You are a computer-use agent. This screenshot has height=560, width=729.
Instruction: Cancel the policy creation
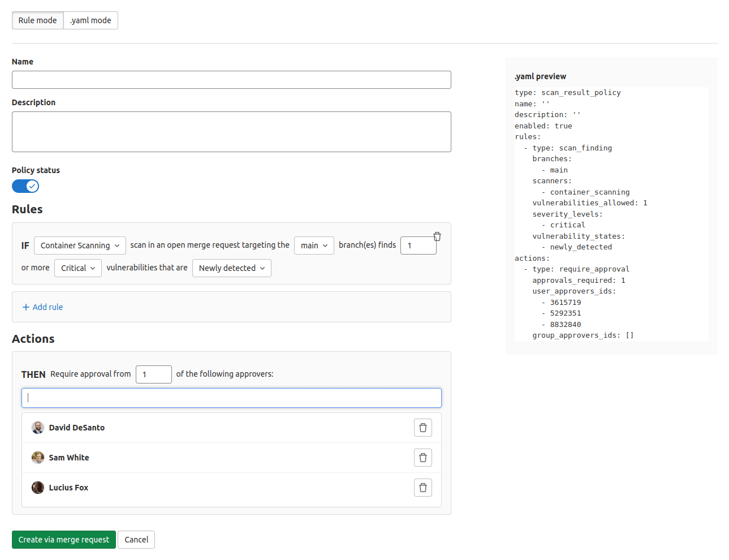[x=136, y=540]
